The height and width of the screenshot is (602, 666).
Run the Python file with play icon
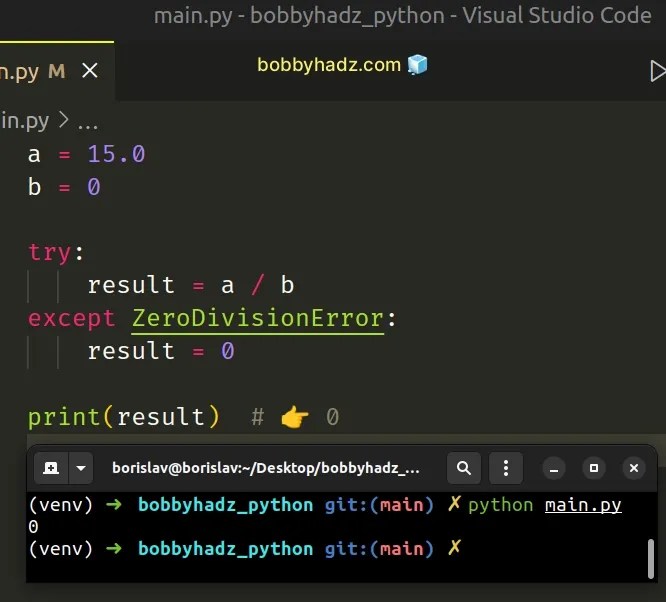click(658, 71)
